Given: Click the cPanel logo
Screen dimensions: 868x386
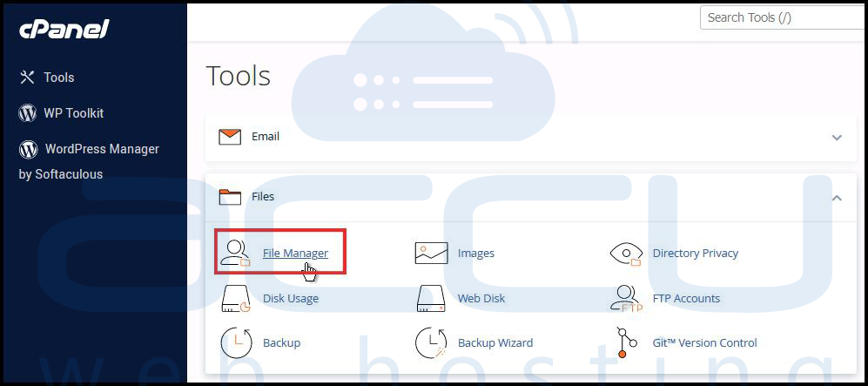Looking at the screenshot, I should (x=64, y=30).
